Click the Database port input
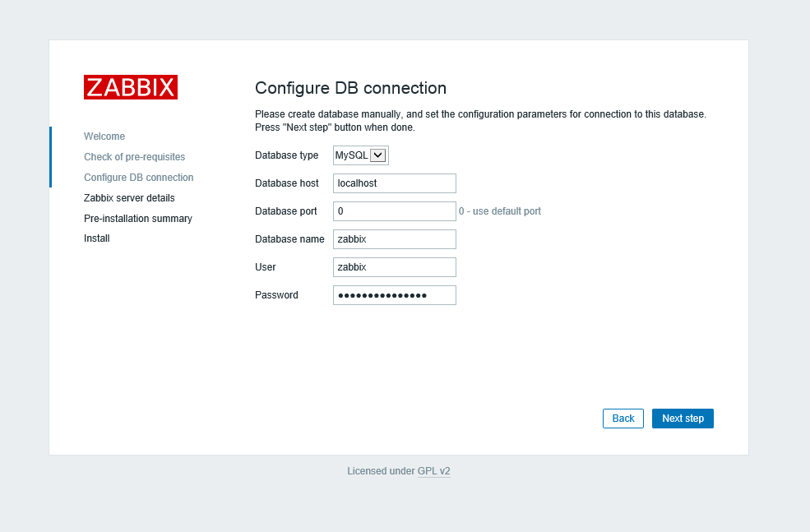 pos(395,211)
